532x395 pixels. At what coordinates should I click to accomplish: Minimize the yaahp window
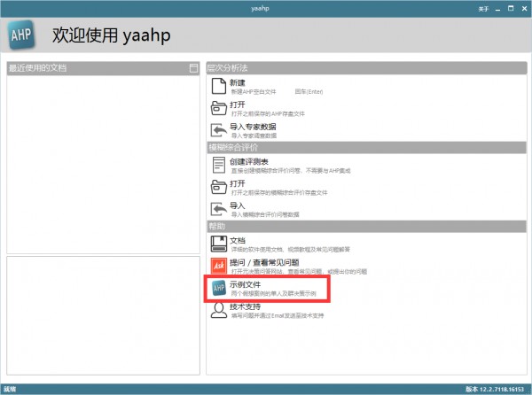point(497,9)
